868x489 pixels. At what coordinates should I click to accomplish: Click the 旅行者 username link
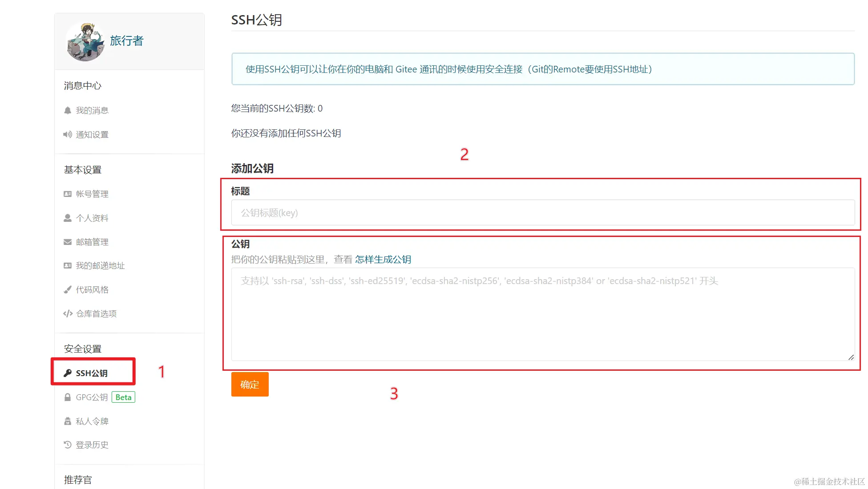127,41
